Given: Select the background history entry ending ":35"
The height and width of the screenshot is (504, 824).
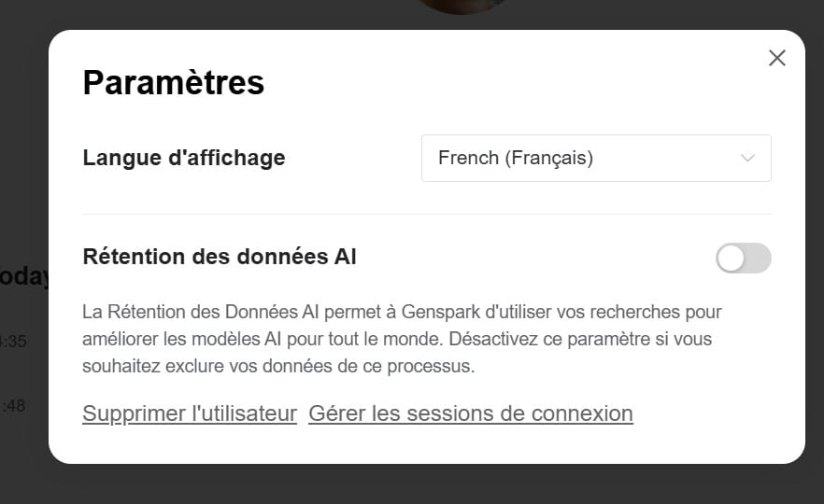Looking at the screenshot, I should pos(14,342).
